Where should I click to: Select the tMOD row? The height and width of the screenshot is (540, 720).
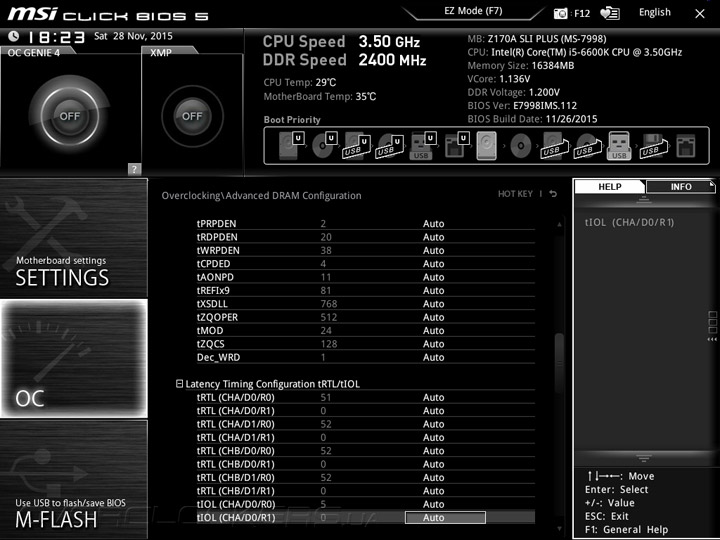point(366,331)
